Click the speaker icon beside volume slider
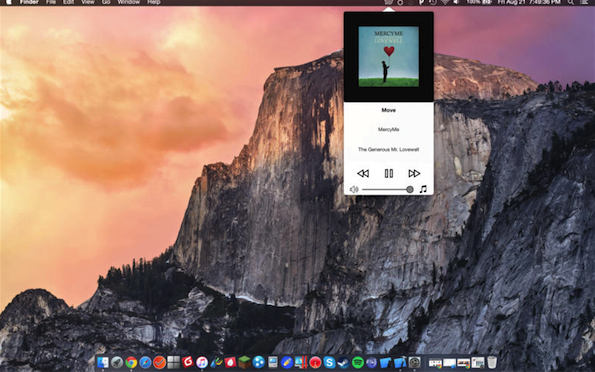This screenshot has width=595, height=372. (354, 189)
